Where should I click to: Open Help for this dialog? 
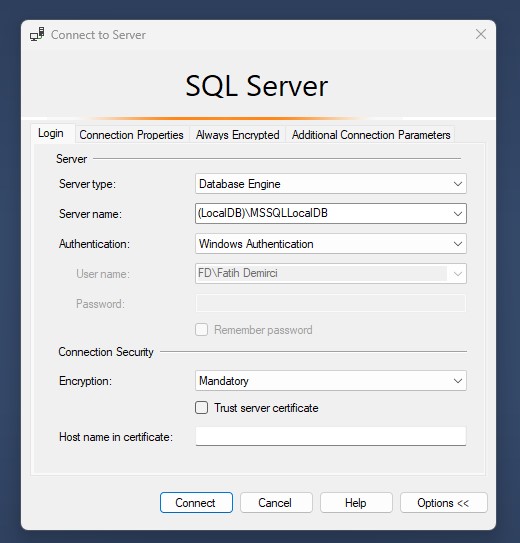356,502
